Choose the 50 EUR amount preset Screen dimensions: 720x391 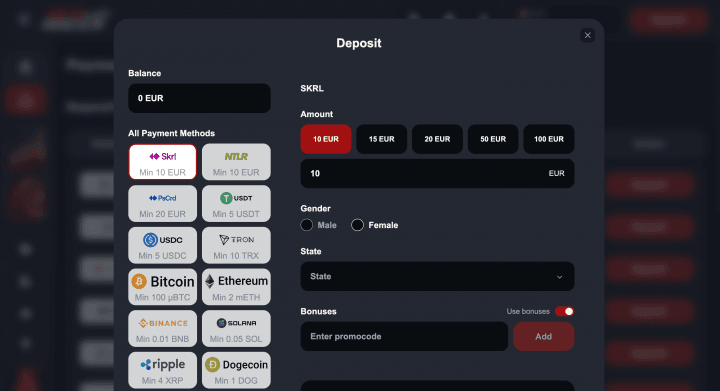[493, 139]
